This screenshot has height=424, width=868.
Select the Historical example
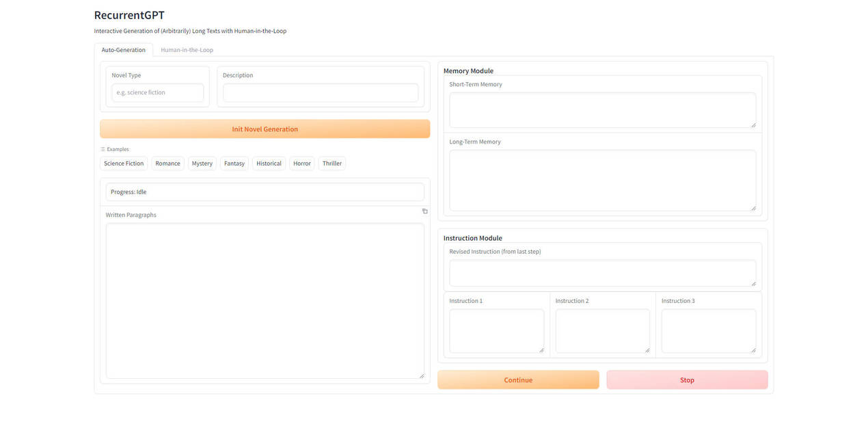[x=269, y=163]
